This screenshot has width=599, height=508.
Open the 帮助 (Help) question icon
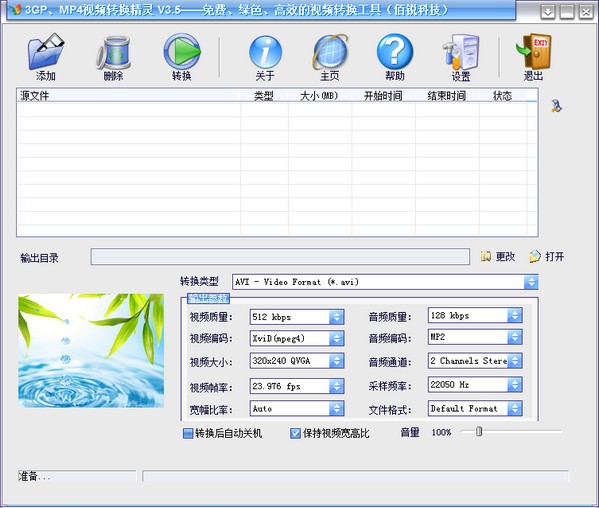395,52
